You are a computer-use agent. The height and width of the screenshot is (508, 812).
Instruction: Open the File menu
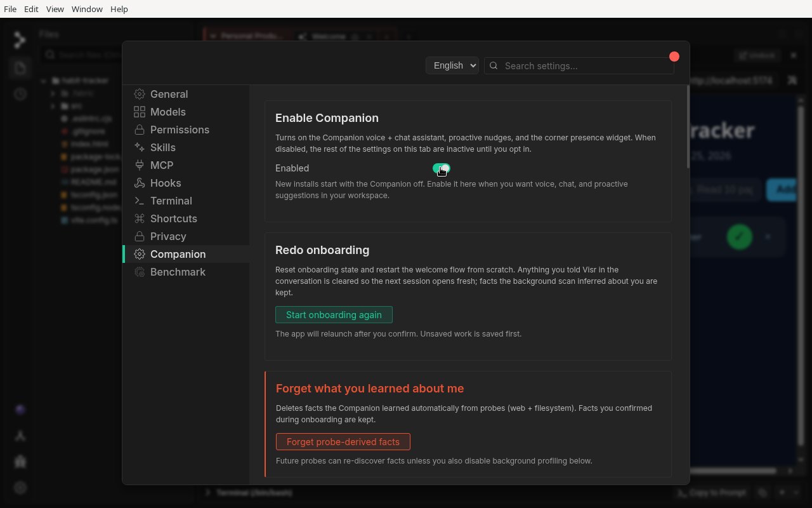pos(10,9)
